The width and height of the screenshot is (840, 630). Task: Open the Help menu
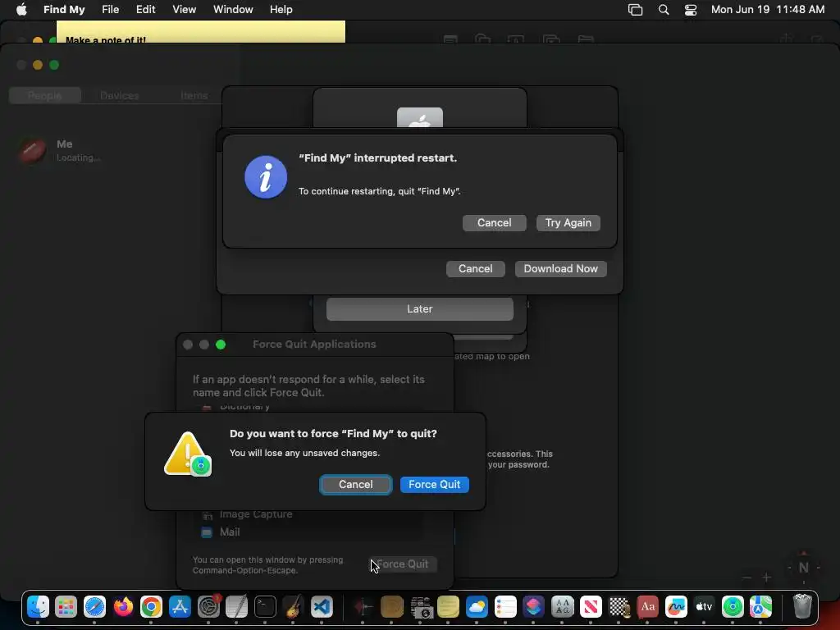tap(281, 10)
